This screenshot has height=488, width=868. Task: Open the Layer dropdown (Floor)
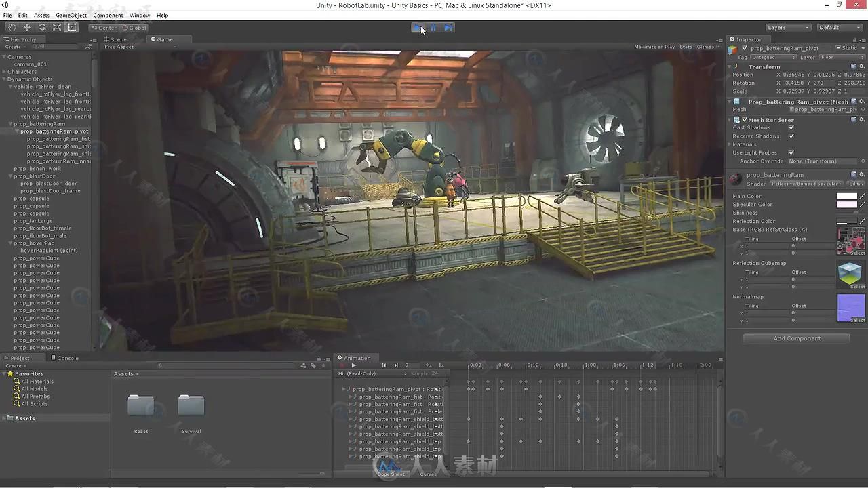[x=842, y=58]
